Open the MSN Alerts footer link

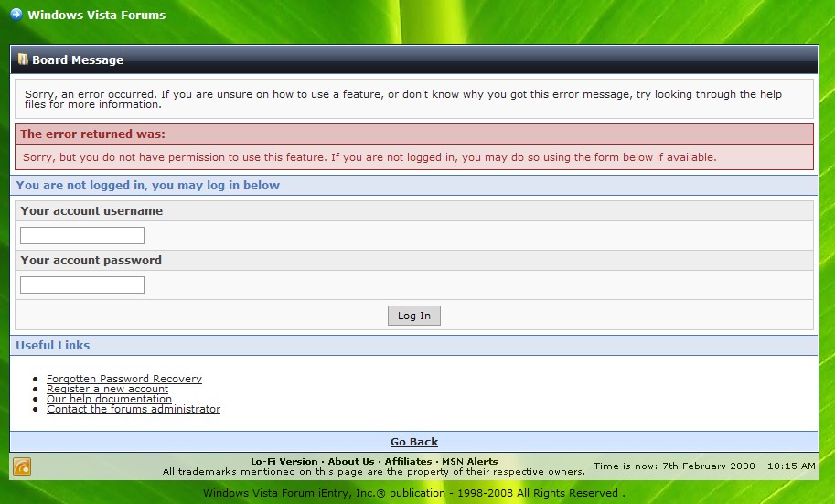point(470,461)
